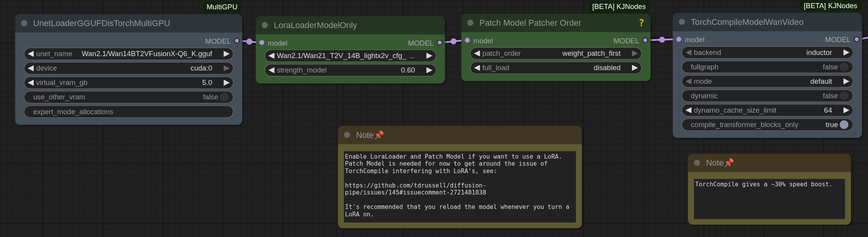Screen dimensions: 868x237
Task: Click into the TorchCompile speed boost note text
Action: 769,199
